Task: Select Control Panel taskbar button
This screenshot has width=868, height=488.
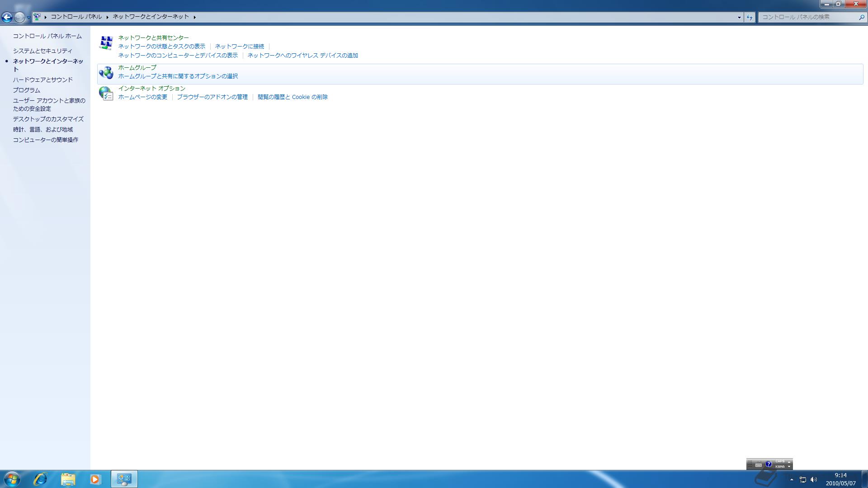Action: (x=124, y=479)
